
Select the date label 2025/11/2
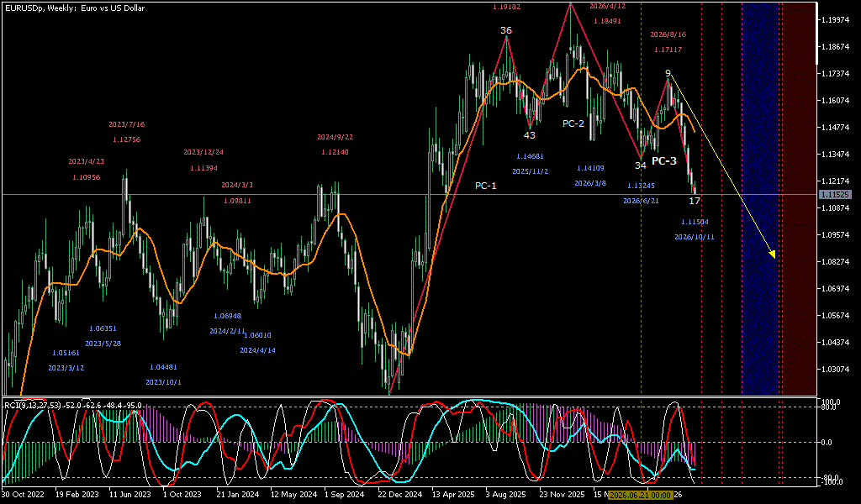point(531,171)
